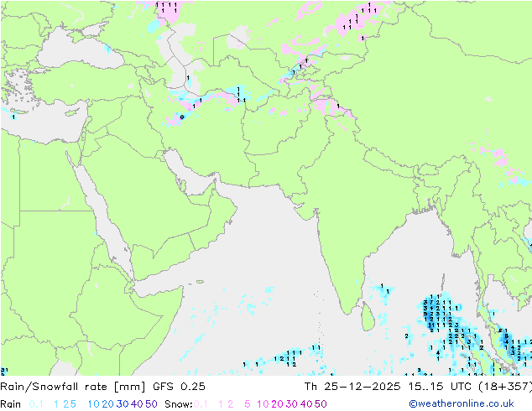Select the Rain 10 legend value
Viewport: 532px width, 411px height.
coord(93,404)
